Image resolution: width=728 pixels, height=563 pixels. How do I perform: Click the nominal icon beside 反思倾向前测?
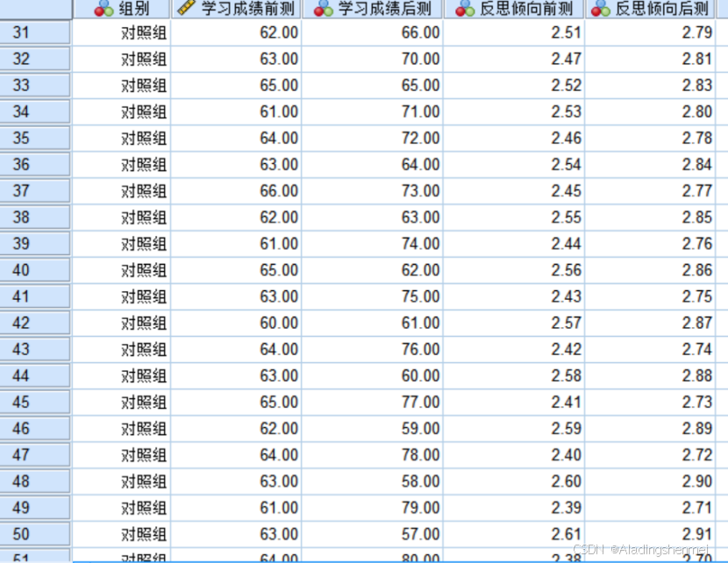[465, 9]
